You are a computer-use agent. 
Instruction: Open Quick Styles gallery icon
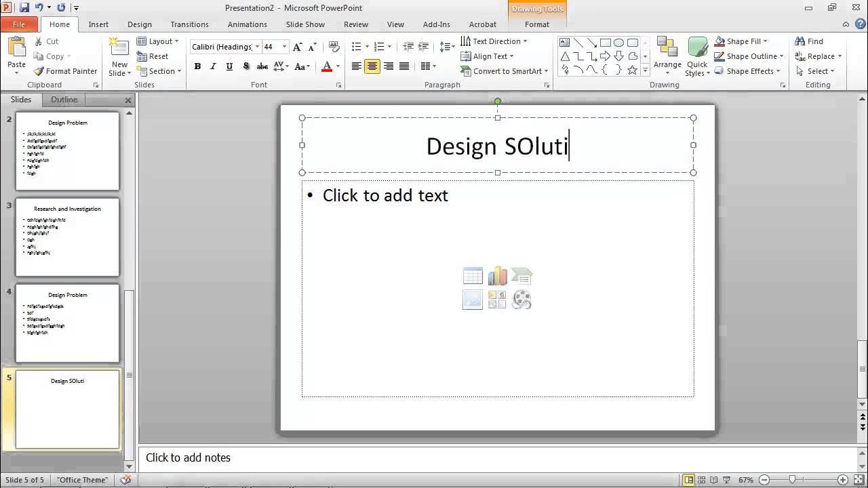[697, 47]
